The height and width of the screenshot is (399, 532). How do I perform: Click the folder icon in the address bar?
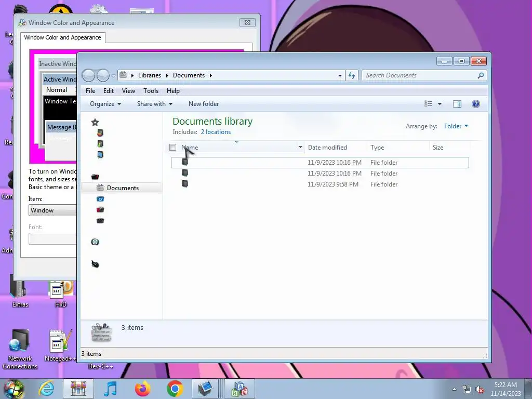tap(123, 75)
